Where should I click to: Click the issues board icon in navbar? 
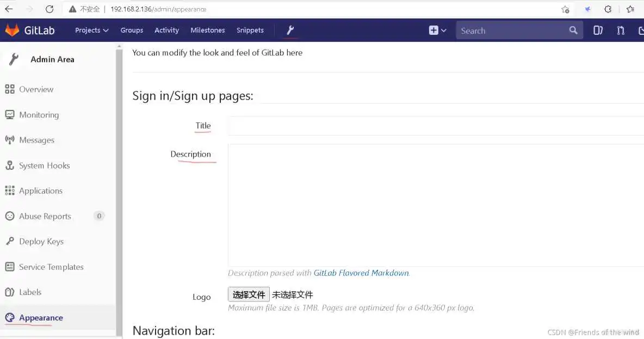(x=598, y=30)
